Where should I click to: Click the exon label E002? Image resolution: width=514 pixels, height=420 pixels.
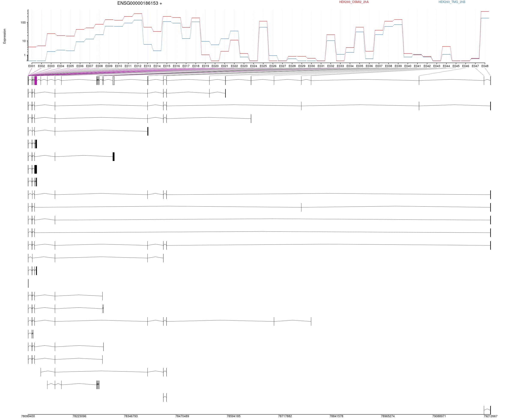[41, 66]
